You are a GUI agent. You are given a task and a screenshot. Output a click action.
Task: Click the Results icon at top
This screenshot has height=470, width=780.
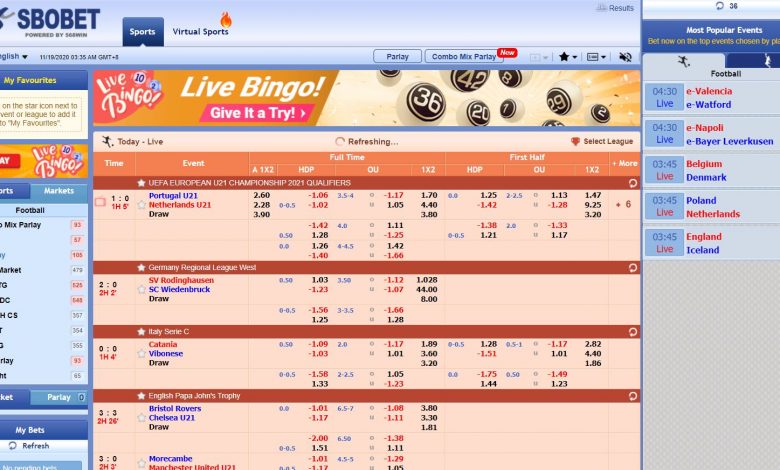(601, 8)
